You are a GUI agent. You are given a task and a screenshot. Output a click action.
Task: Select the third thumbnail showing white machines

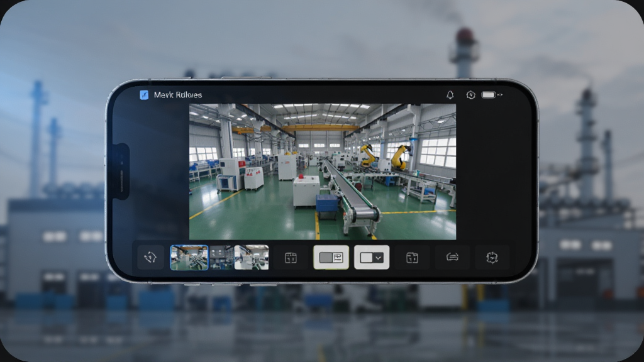(x=252, y=257)
